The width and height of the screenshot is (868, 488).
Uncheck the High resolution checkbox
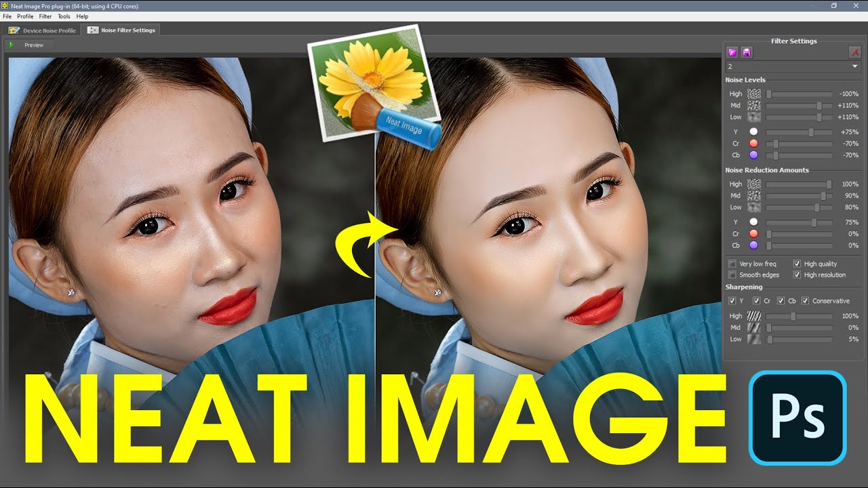point(797,275)
